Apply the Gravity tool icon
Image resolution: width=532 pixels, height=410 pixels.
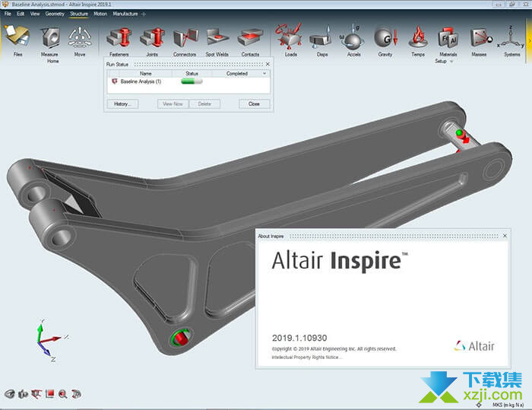pos(386,38)
